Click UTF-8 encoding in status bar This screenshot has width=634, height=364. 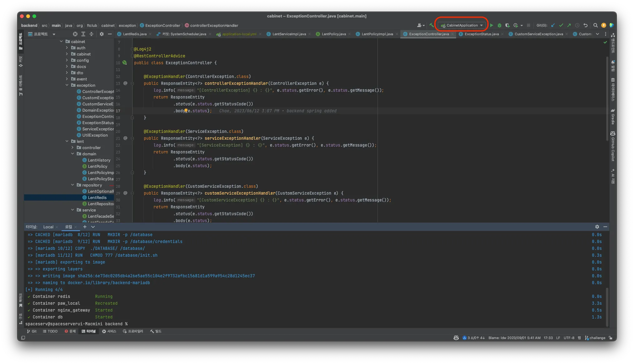click(x=569, y=338)
